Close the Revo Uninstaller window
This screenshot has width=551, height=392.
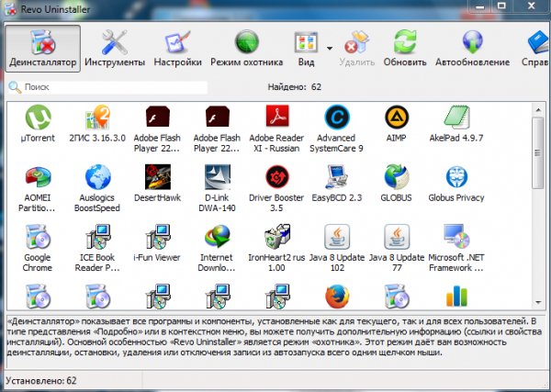[532, 6]
